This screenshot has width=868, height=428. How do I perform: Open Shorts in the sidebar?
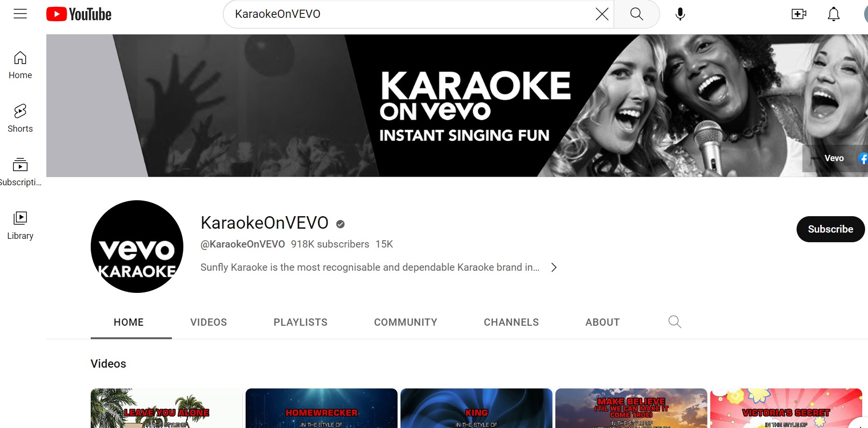pos(20,119)
